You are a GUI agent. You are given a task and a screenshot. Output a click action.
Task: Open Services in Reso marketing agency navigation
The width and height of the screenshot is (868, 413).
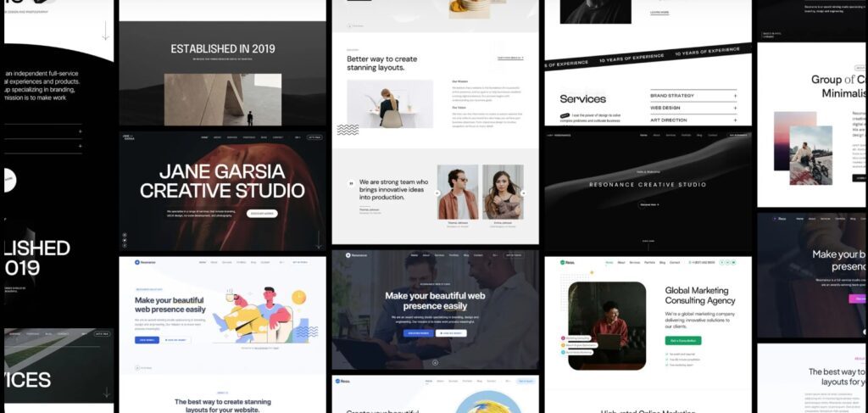634,262
